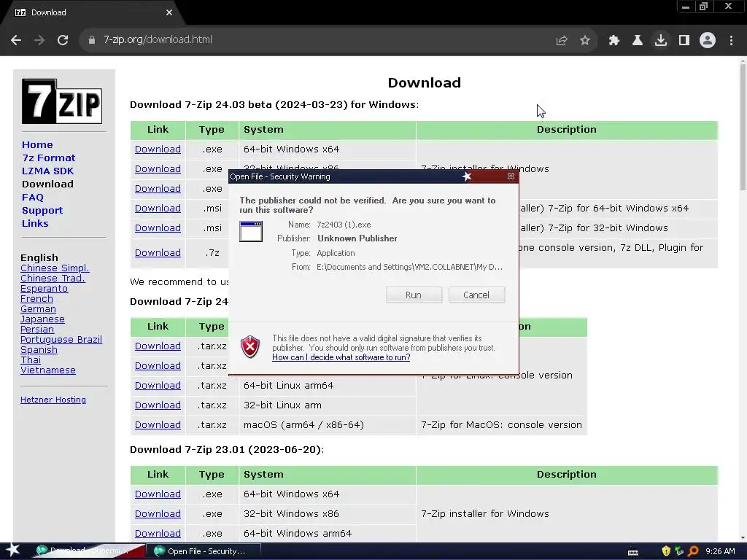Screen dimensions: 747x560
Task: Switch language to Portuguese Brazil
Action: coord(61,340)
